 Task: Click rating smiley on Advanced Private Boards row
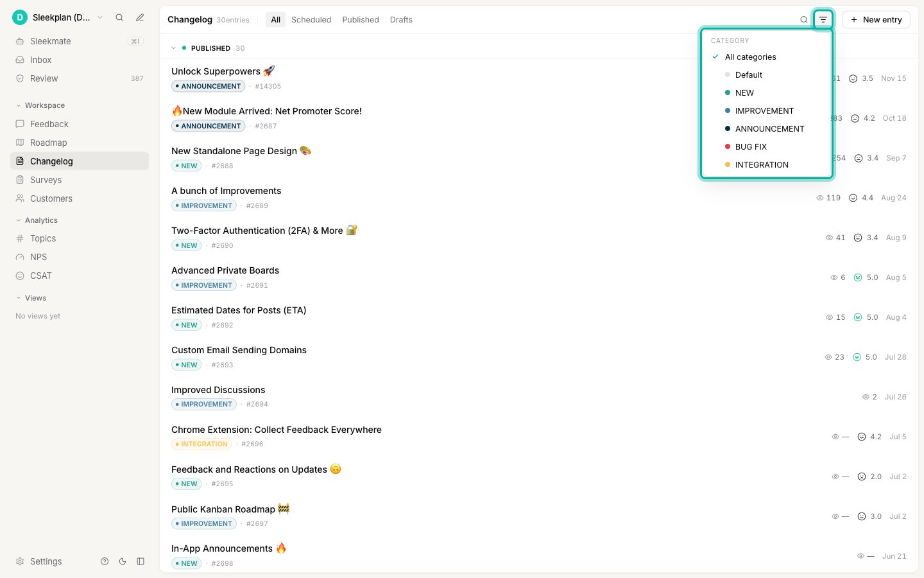[858, 277]
